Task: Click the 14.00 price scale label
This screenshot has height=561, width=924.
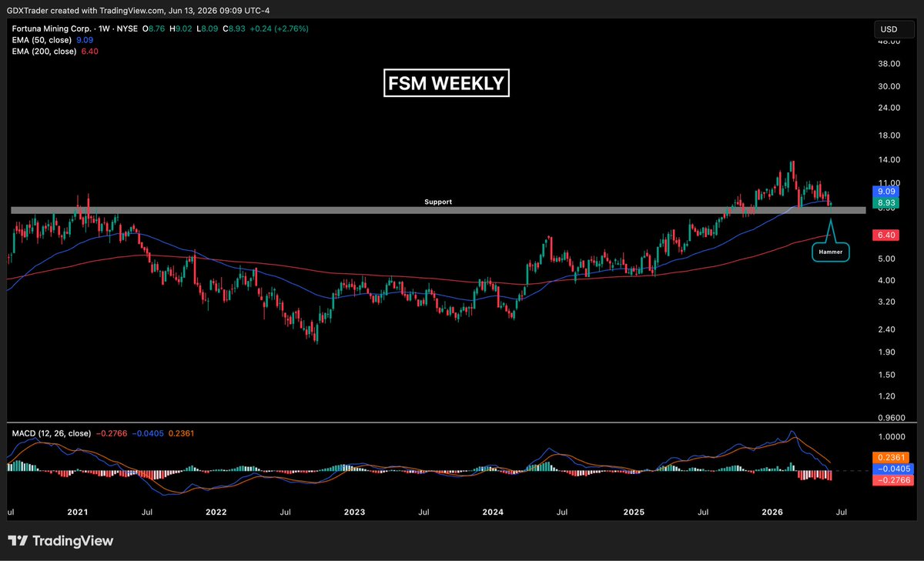Action: coord(888,160)
